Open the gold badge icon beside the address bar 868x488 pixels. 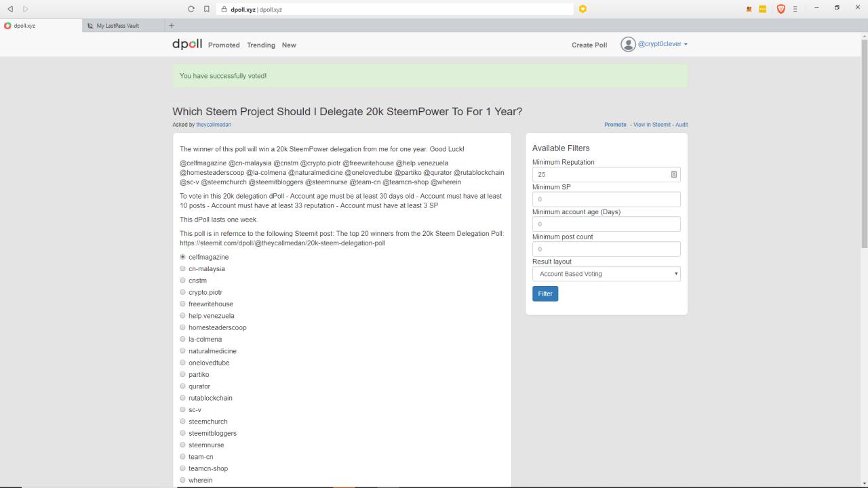[583, 9]
